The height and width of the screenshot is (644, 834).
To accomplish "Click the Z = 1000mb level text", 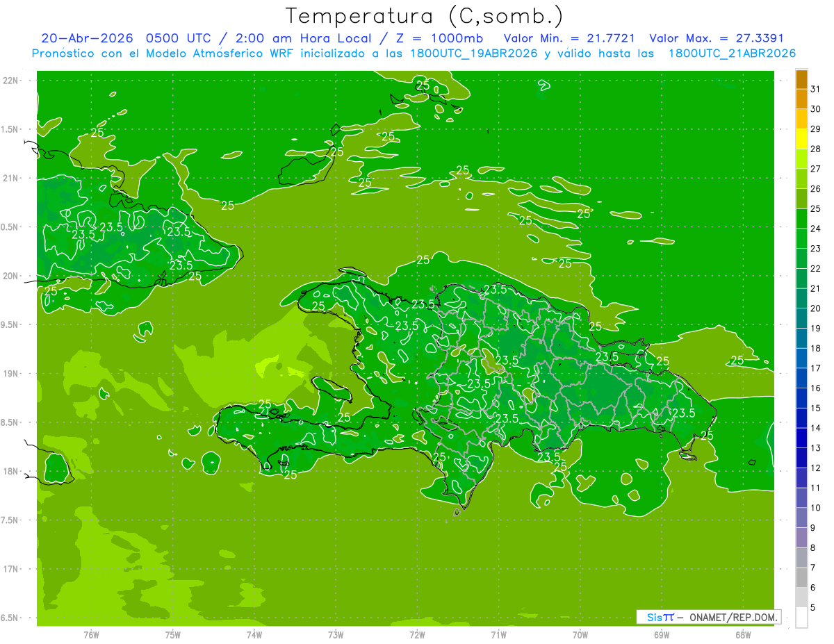I will pos(439,38).
